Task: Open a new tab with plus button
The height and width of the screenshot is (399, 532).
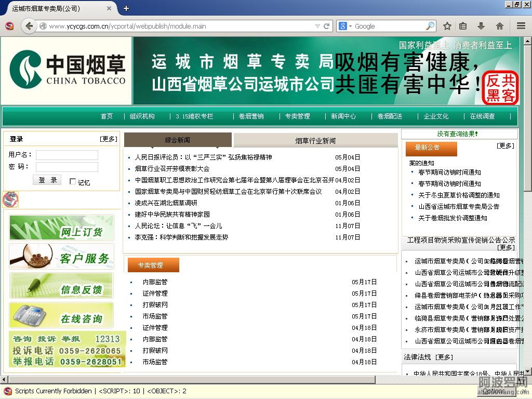Action: click(126, 8)
